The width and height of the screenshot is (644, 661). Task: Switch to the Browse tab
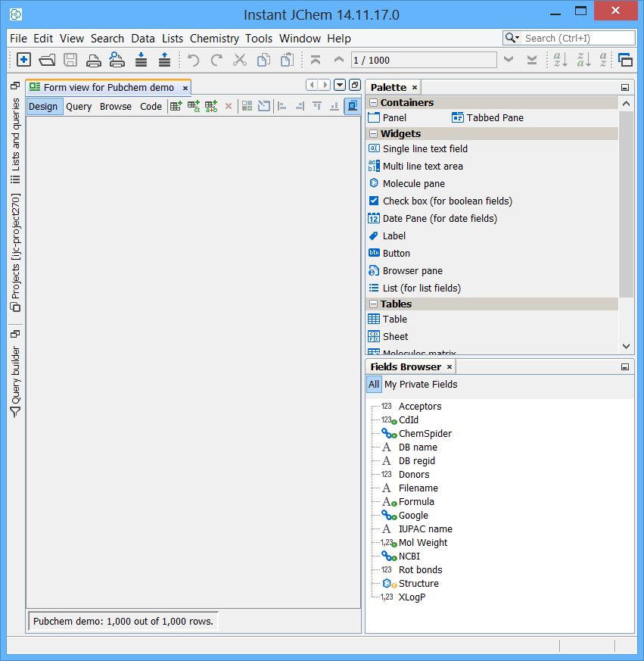(x=115, y=106)
